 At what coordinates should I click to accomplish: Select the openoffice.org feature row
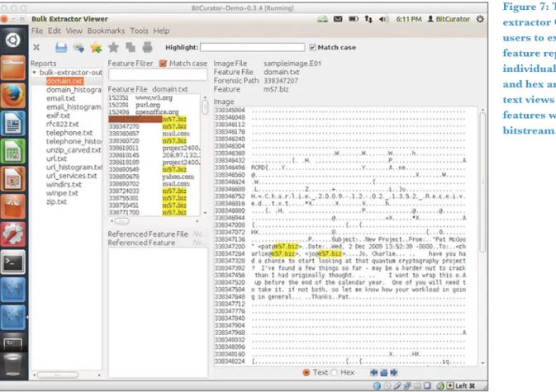point(154,112)
